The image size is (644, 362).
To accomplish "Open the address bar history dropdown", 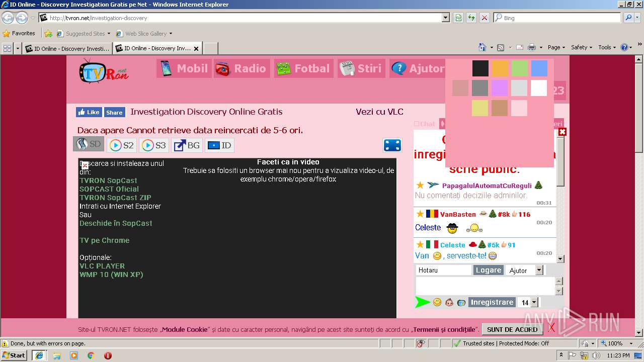I will tap(446, 18).
